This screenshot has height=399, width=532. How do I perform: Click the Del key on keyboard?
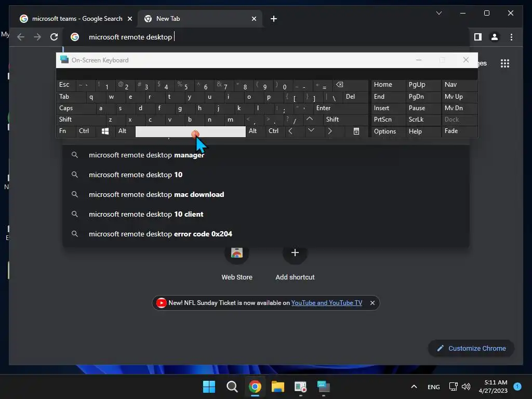coord(355,97)
